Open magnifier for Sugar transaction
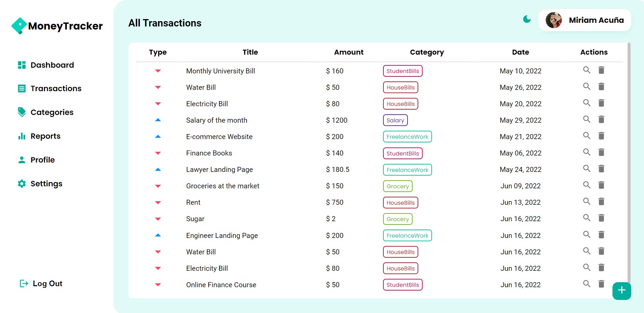The width and height of the screenshot is (644, 313). tap(586, 218)
